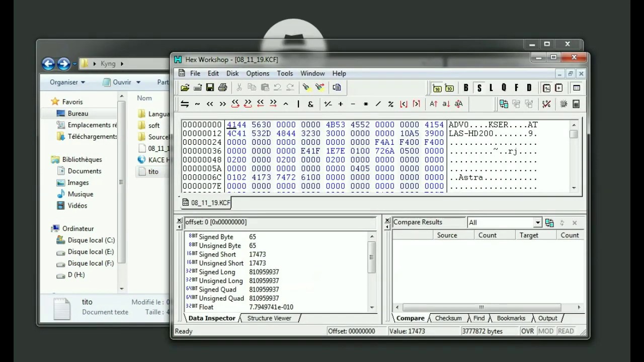This screenshot has height=362, width=644.
Task: Click the Save floppy disk icon
Action: [x=210, y=87]
